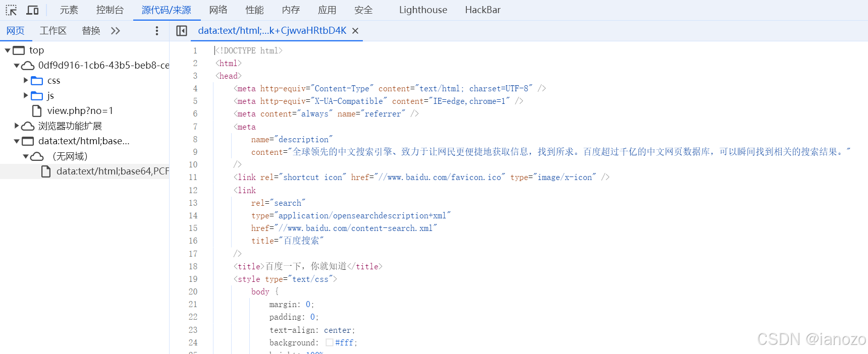Open the HackBar panel tab
The width and height of the screenshot is (868, 354).
click(x=483, y=10)
